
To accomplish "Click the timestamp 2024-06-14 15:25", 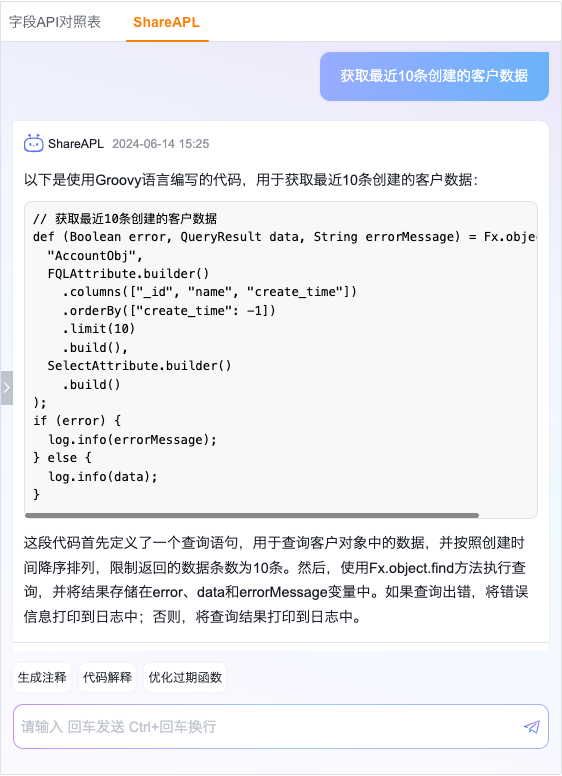I will tap(161, 144).
